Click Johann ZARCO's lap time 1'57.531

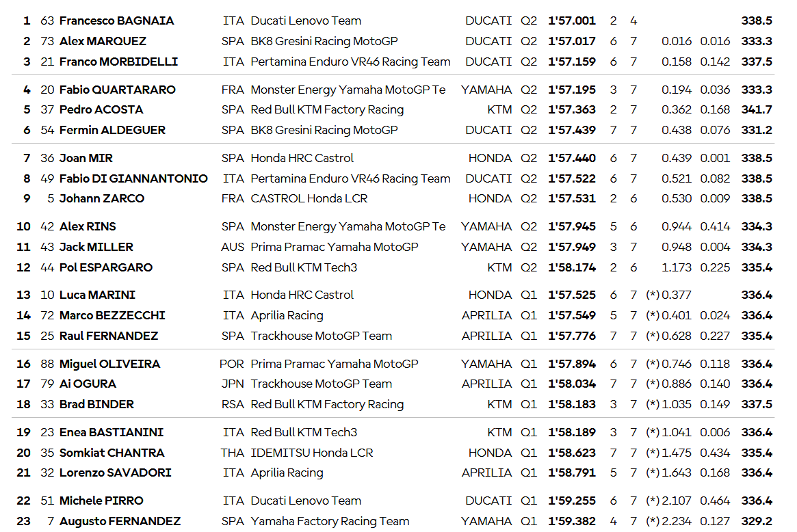point(571,198)
